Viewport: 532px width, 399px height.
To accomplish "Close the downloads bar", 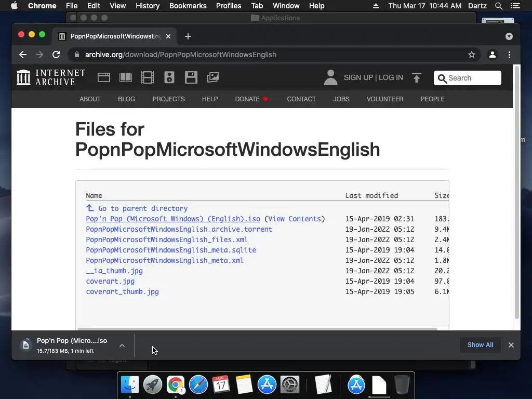I will coord(511,345).
